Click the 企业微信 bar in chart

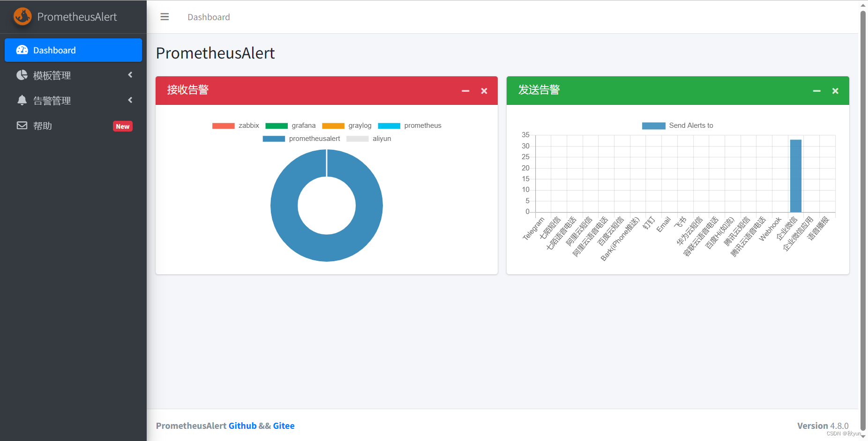click(796, 176)
